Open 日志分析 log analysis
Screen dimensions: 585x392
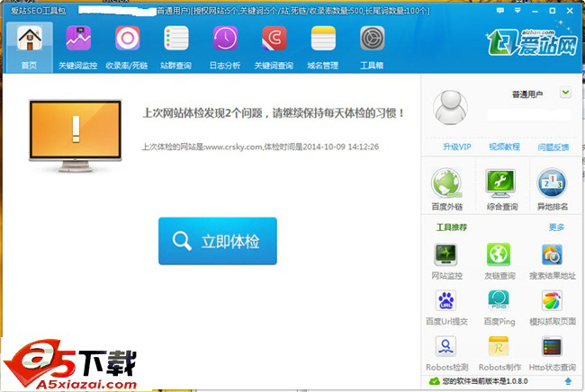(x=225, y=48)
